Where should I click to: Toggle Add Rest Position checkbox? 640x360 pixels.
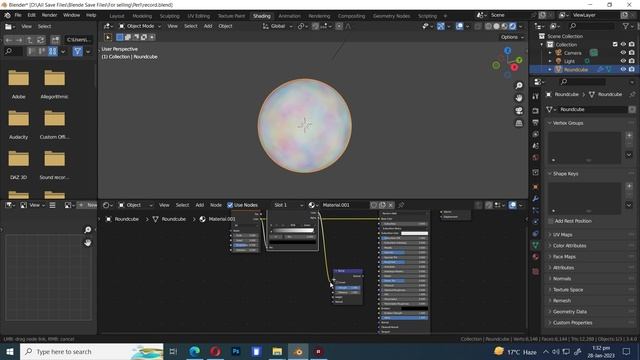click(x=551, y=221)
